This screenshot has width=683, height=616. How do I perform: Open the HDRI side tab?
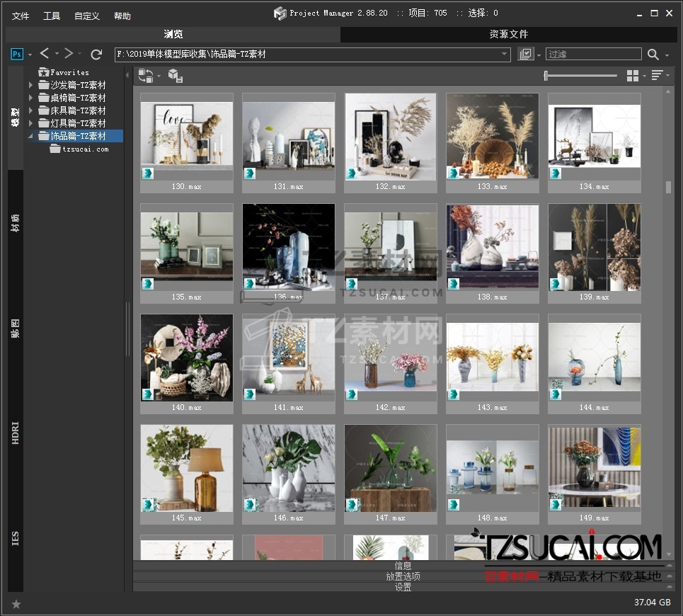pyautogui.click(x=16, y=433)
